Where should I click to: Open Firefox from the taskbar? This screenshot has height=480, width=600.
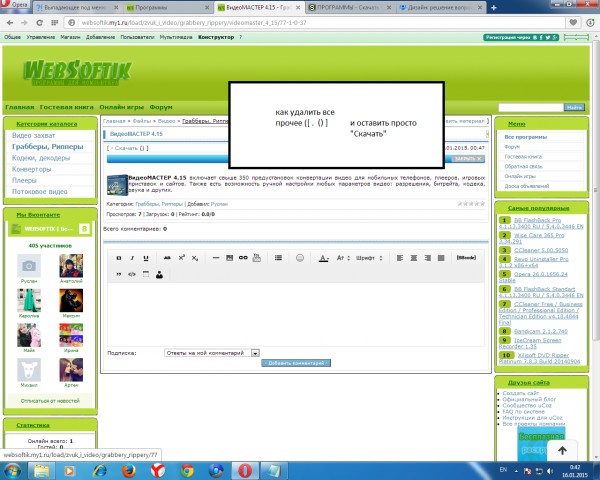[129, 471]
